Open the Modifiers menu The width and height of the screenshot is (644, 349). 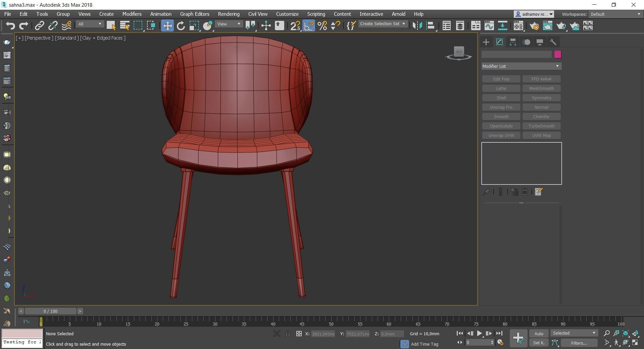click(132, 14)
